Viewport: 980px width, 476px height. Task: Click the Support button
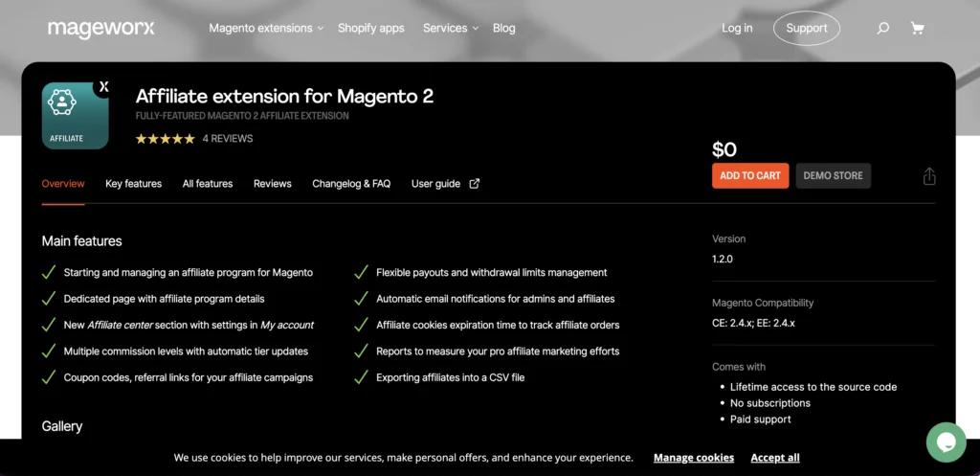806,28
